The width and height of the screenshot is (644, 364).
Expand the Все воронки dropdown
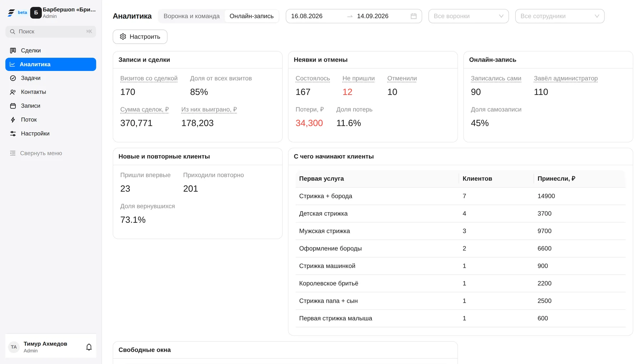468,16
